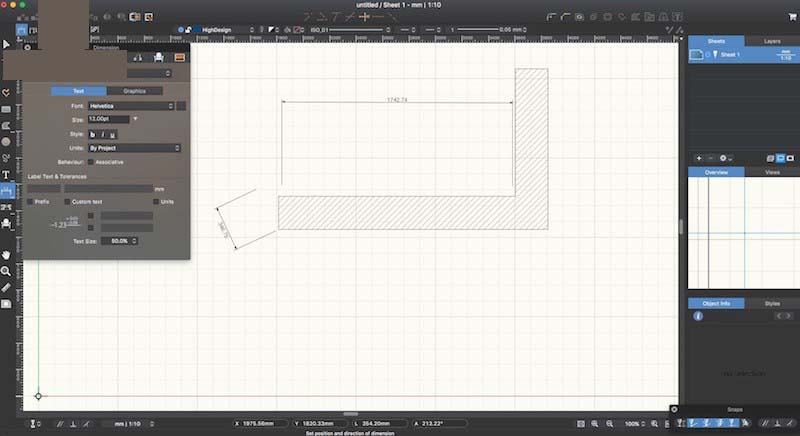Toggle the lower tolerance checkbox
Screen dimensions: 800x436
91,228
